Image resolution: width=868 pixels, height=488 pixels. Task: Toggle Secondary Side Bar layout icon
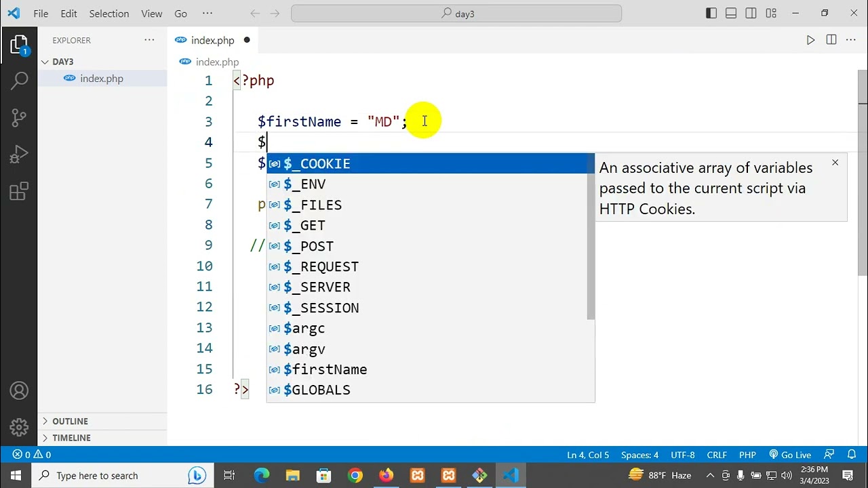coord(751,13)
